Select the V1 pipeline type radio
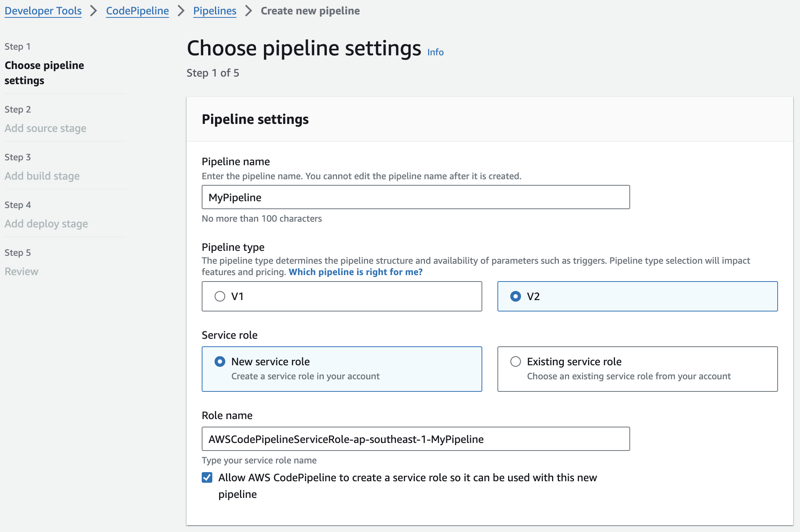 220,296
